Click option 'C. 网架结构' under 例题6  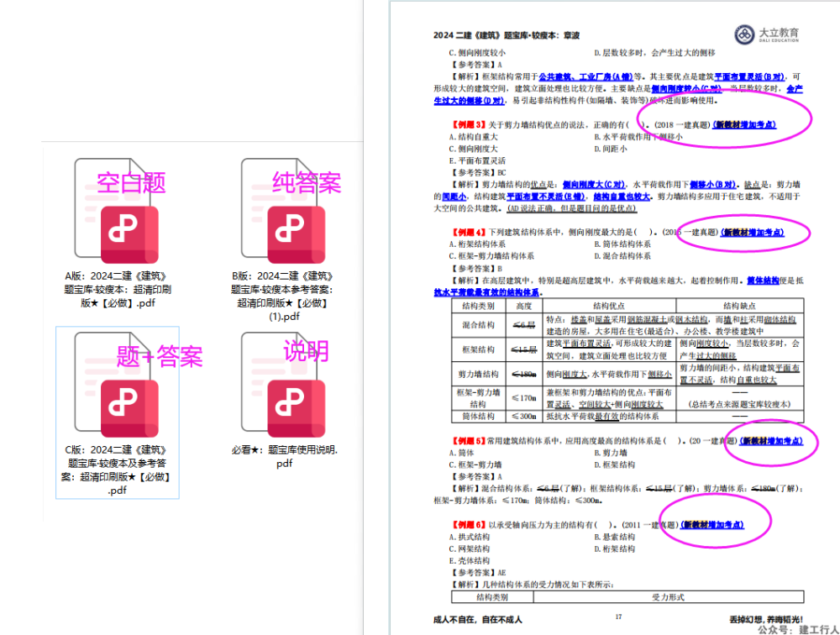[x=470, y=548]
